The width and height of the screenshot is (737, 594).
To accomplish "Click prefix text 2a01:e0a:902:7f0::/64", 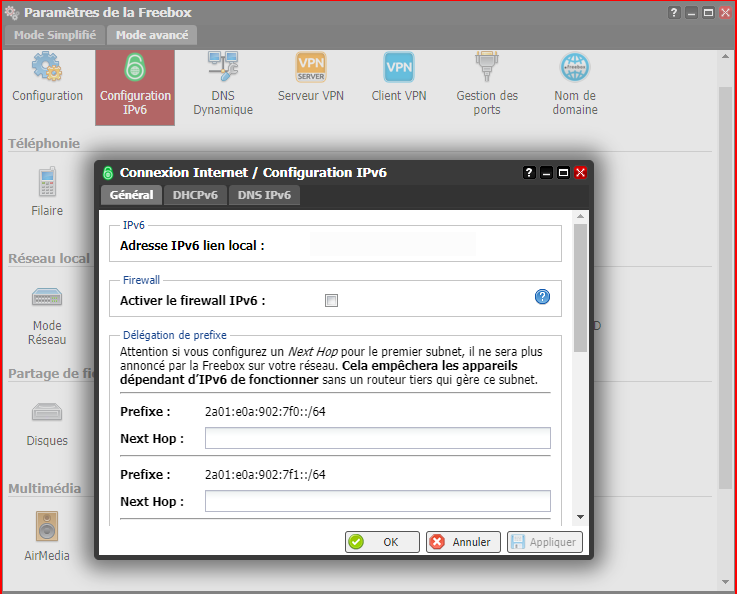I will pyautogui.click(x=265, y=412).
